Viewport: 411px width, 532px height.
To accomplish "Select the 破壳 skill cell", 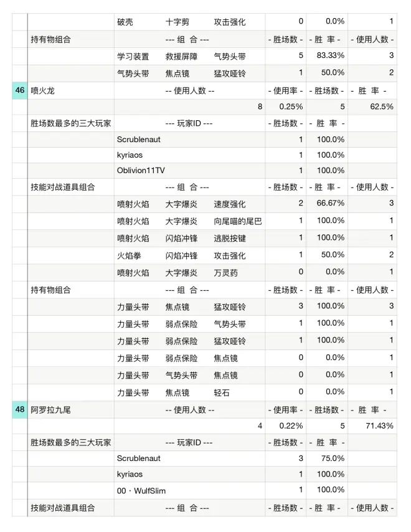I will point(125,22).
